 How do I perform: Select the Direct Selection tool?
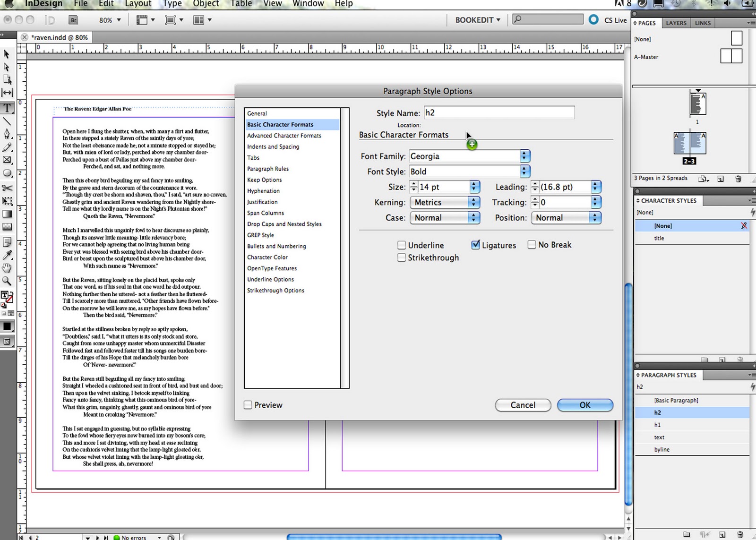(7, 67)
